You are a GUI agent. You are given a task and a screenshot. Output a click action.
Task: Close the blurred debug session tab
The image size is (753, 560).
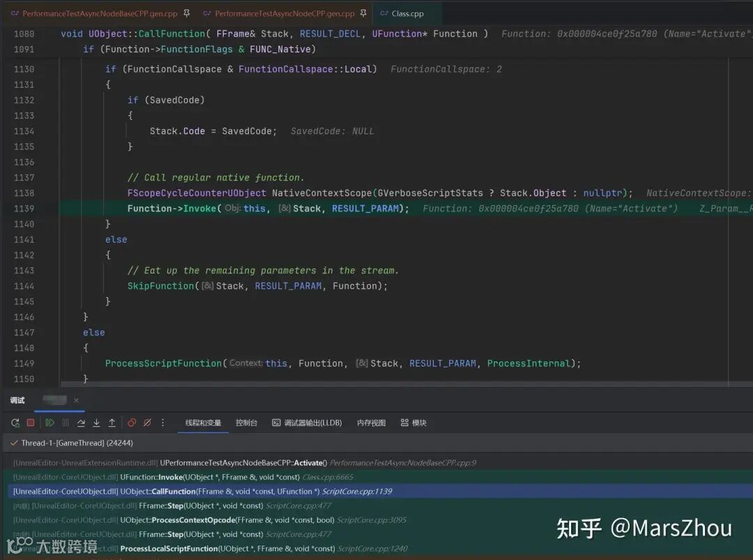(76, 400)
